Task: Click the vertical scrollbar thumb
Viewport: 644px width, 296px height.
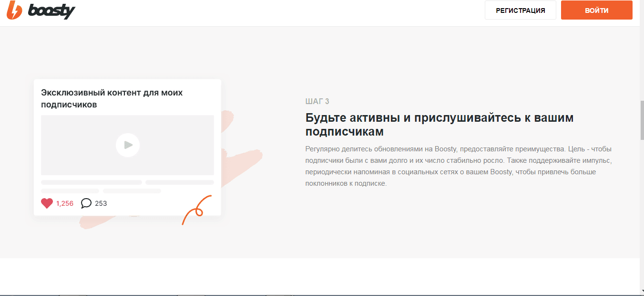Action: [642, 119]
